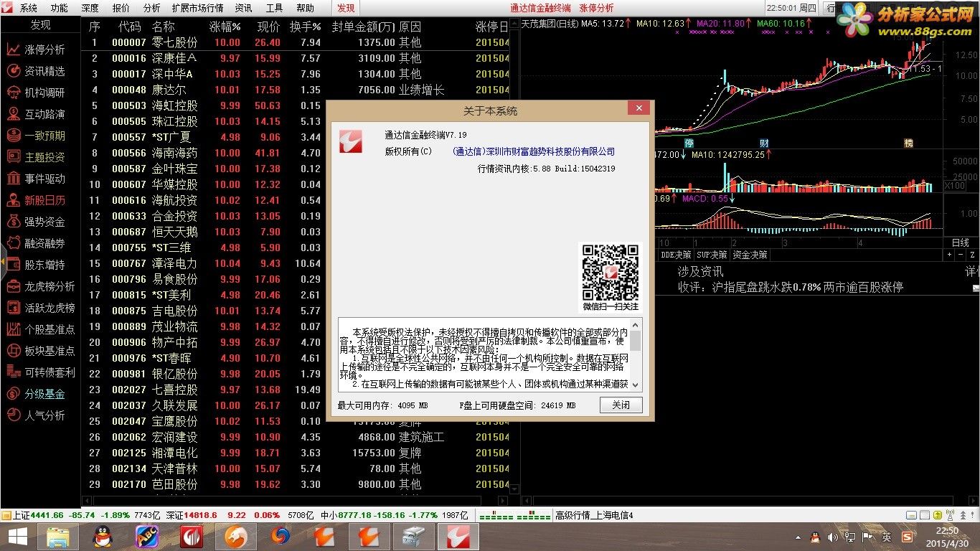980x551 pixels.
Task: Open File Explorer from the taskbar
Action: point(58,537)
